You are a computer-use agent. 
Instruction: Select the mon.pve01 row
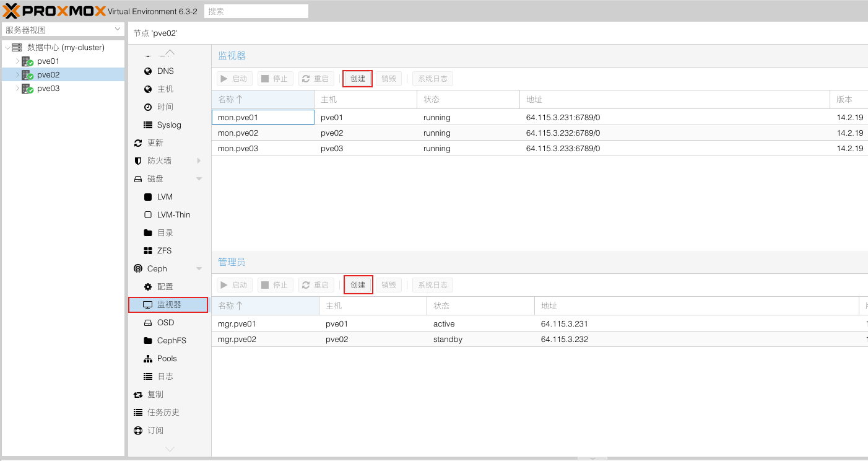(540, 117)
